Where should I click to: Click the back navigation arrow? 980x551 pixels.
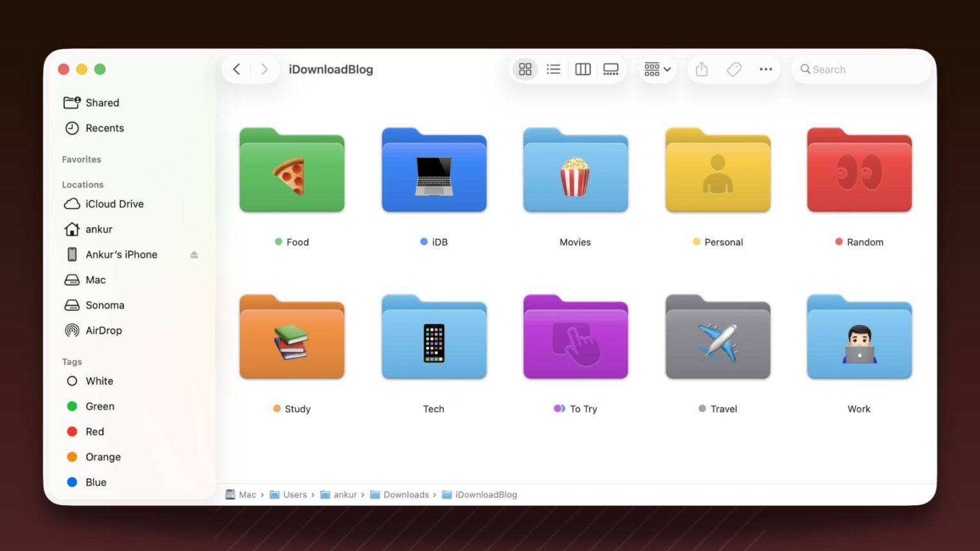[236, 69]
